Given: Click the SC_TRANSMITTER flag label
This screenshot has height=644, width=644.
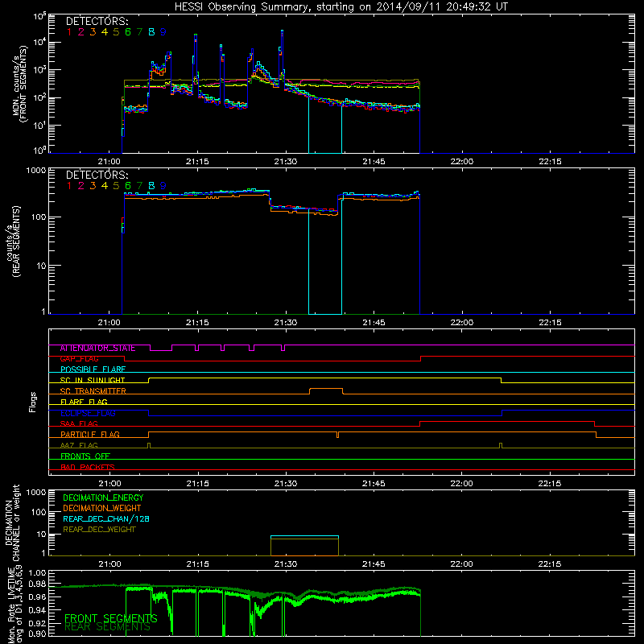Looking at the screenshot, I should (x=93, y=391).
